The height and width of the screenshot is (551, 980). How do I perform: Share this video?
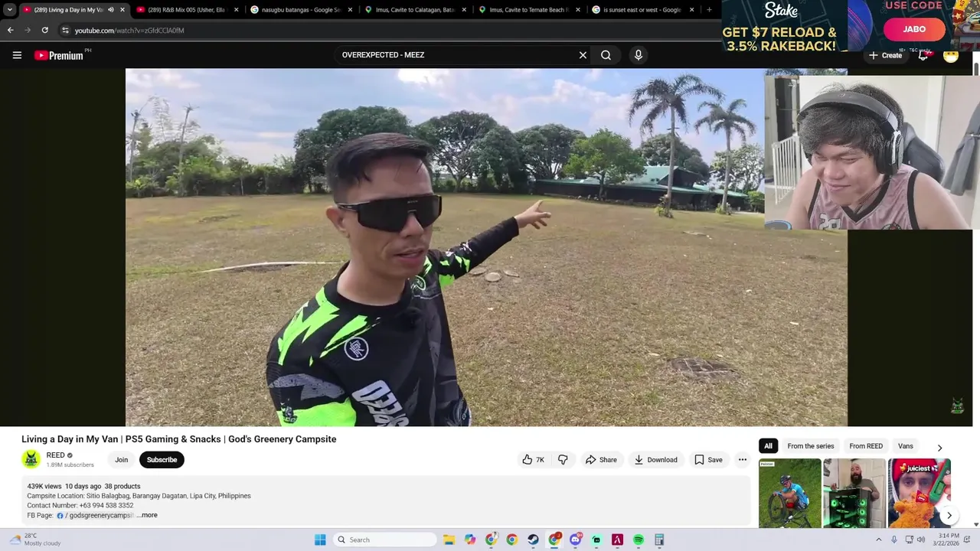pyautogui.click(x=601, y=460)
